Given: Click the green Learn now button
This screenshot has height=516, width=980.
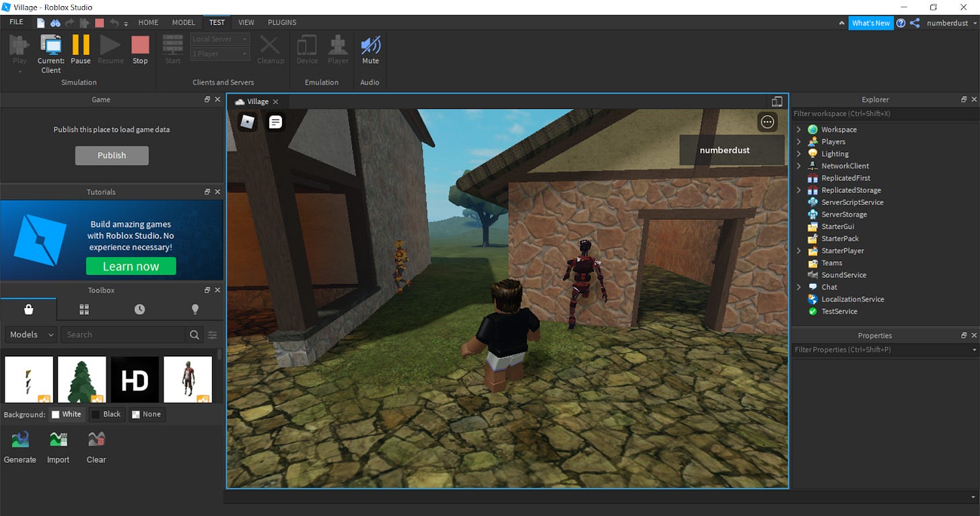Looking at the screenshot, I should [x=131, y=266].
